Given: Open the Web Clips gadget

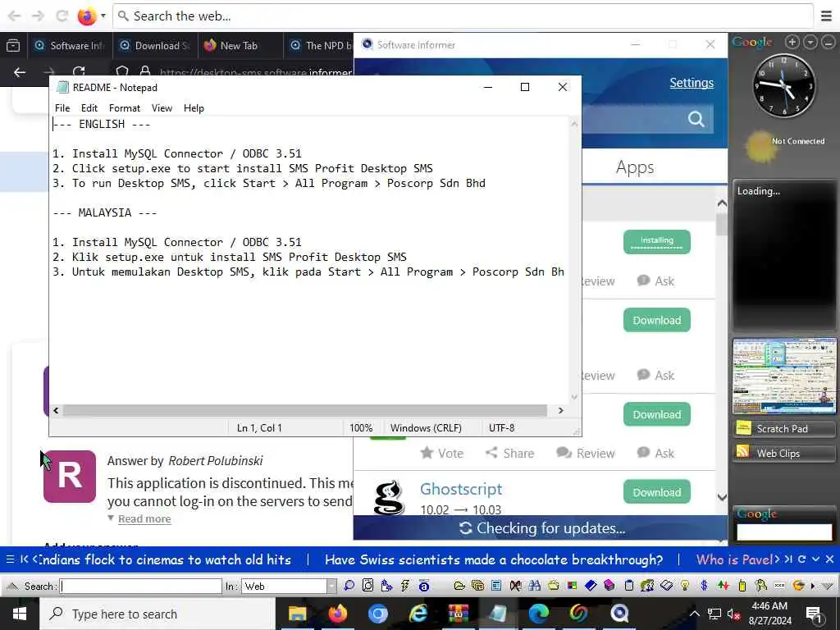Looking at the screenshot, I should [x=783, y=453].
